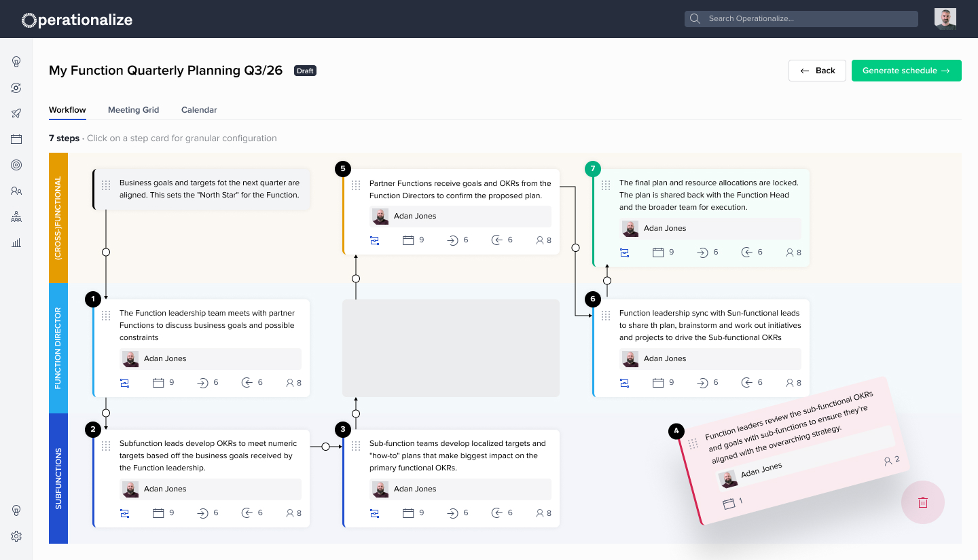Screen dimensions: 978x560
Task: Open the step 4 pink dragged card
Action: [x=793, y=451]
